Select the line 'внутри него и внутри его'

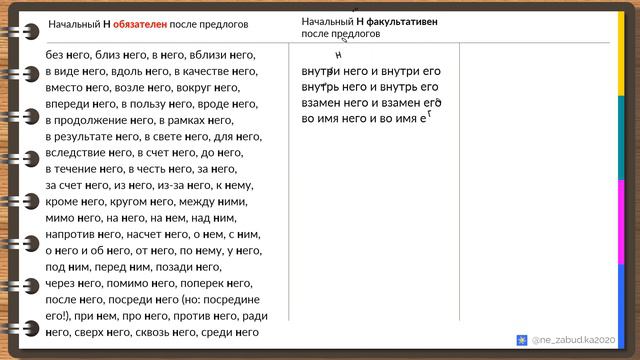(371, 71)
